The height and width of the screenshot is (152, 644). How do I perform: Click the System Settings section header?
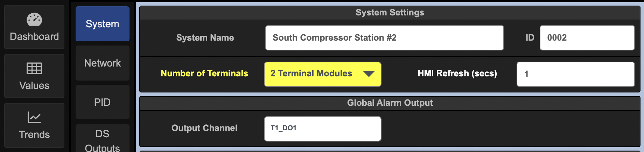(x=390, y=13)
